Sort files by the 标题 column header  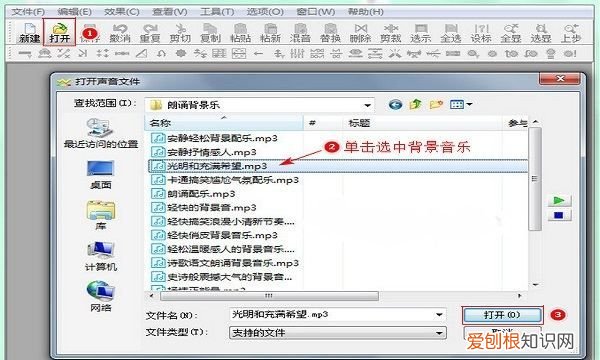pyautogui.click(x=423, y=123)
